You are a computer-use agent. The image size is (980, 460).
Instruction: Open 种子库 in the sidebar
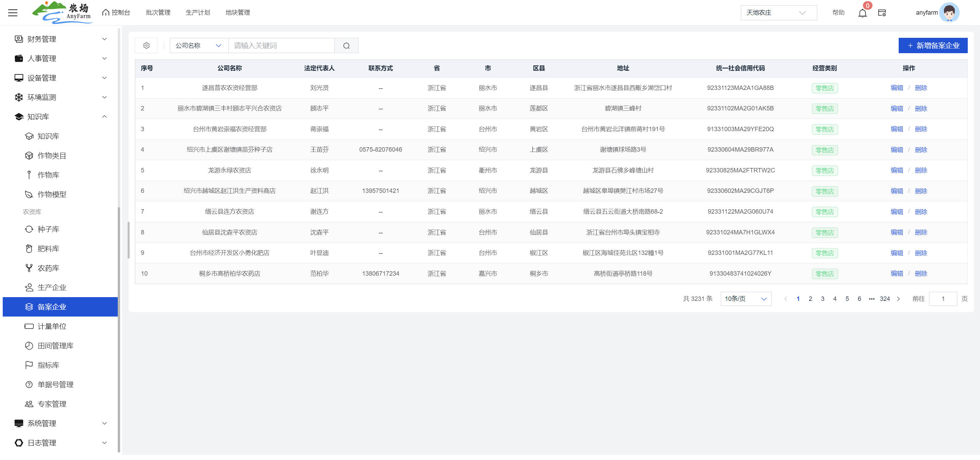[48, 229]
